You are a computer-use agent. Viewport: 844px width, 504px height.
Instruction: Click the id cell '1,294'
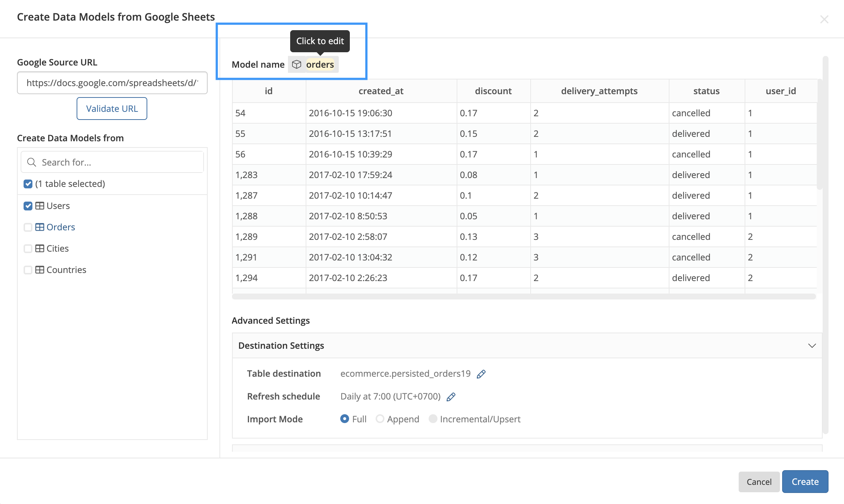269,278
